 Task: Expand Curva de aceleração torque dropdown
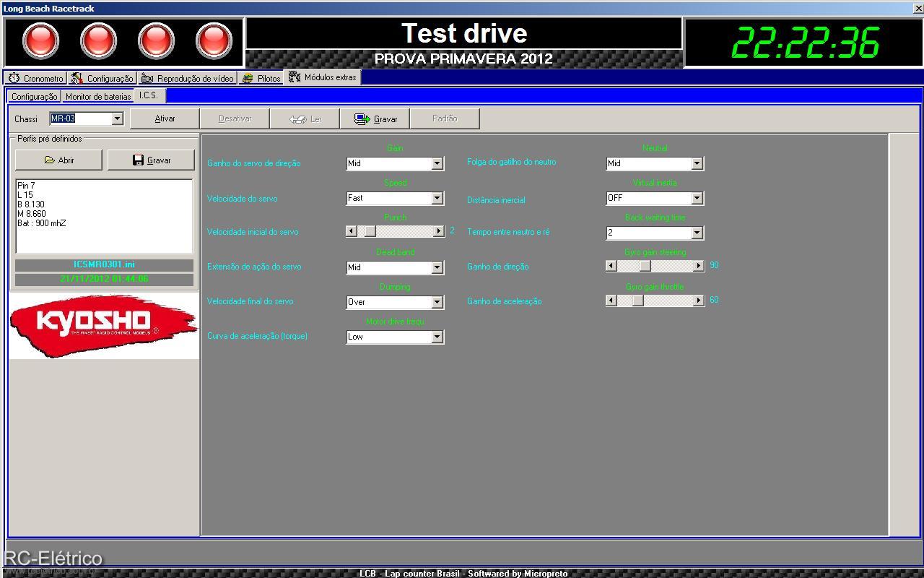click(x=437, y=337)
